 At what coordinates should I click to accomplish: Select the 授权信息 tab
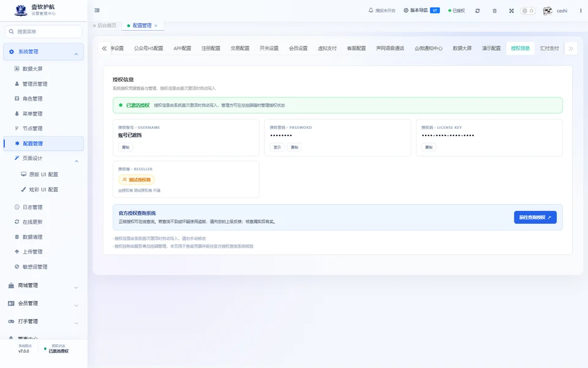click(521, 48)
